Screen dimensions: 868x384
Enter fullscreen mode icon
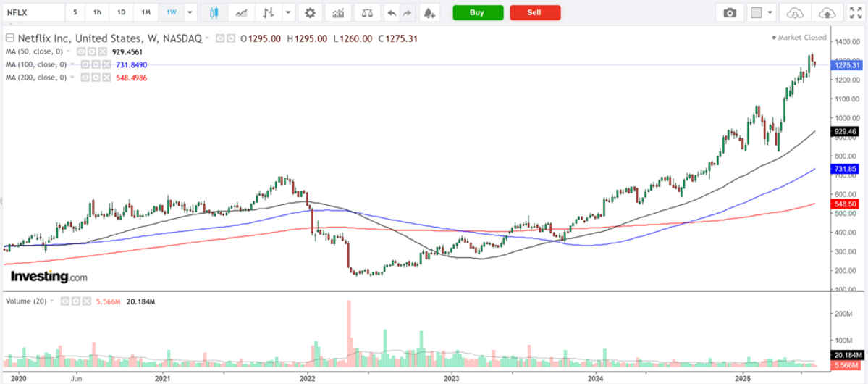(855, 13)
